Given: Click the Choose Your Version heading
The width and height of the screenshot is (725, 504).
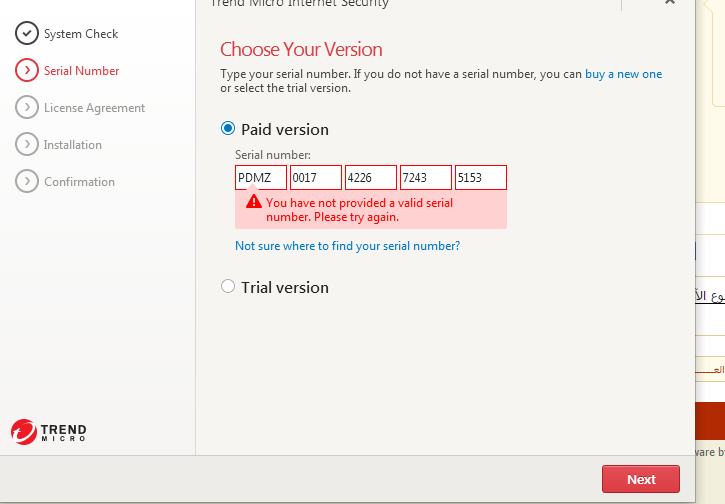Looking at the screenshot, I should [301, 49].
